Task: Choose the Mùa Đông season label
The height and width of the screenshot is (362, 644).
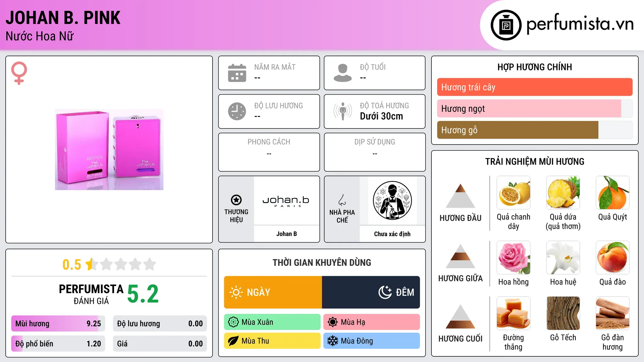Action: click(x=357, y=341)
